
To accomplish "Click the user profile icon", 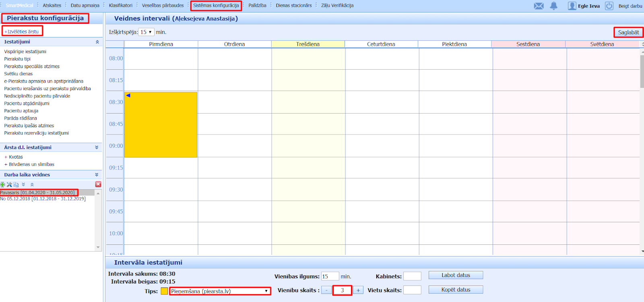I will 572,6.
